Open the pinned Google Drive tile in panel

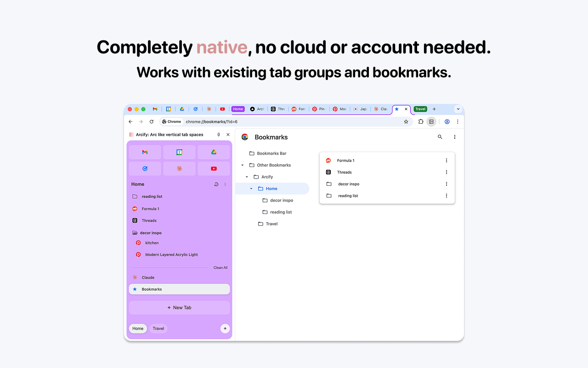point(214,152)
